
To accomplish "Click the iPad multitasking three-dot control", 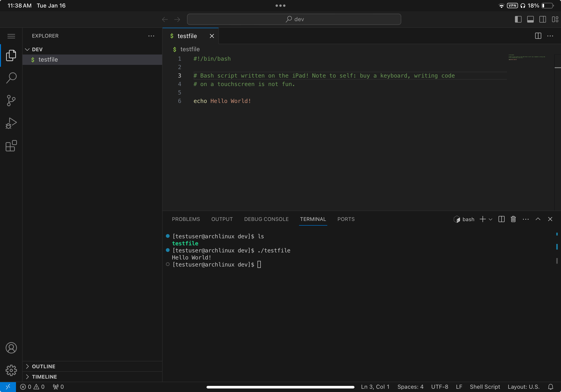I will pos(280,6).
